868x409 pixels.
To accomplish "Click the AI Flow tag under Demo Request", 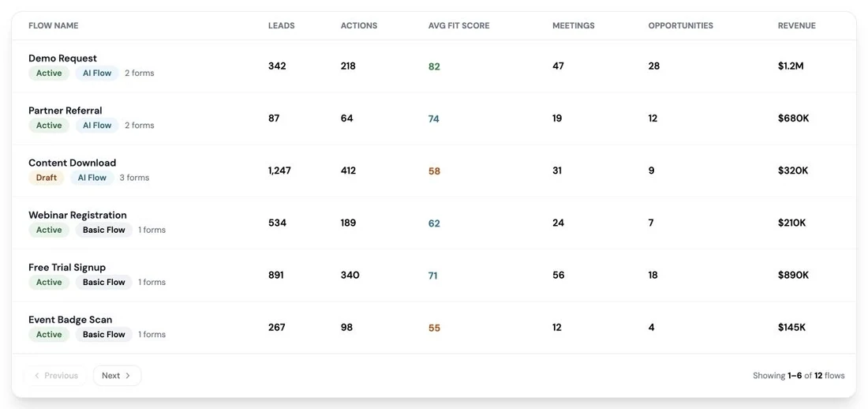I will [97, 73].
